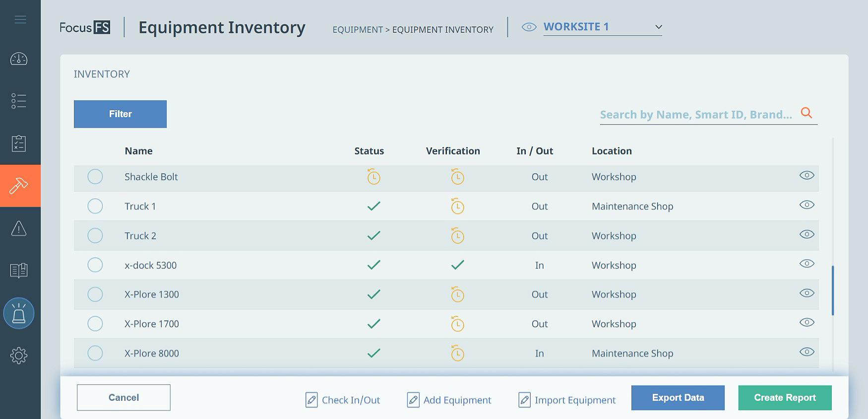The image size is (868, 419).
Task: Open the hamburger menu in sidebar
Action: 20,20
